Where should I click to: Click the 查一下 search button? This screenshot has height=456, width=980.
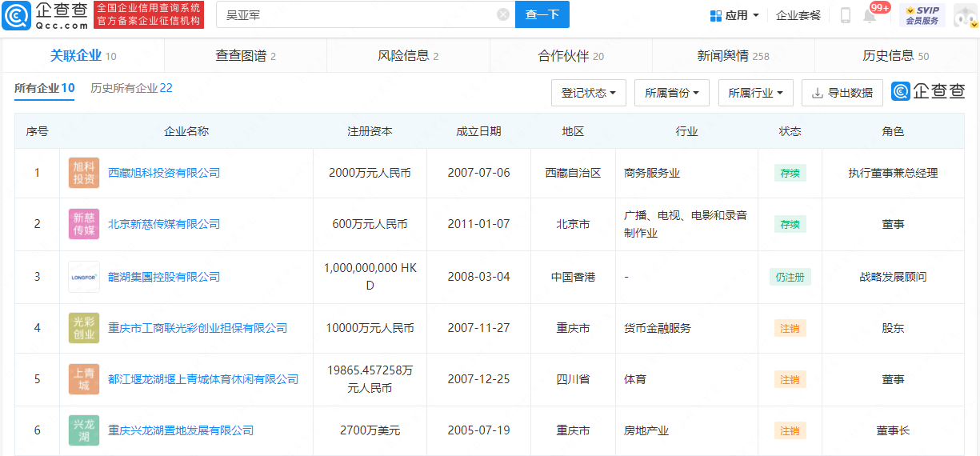pos(542,14)
